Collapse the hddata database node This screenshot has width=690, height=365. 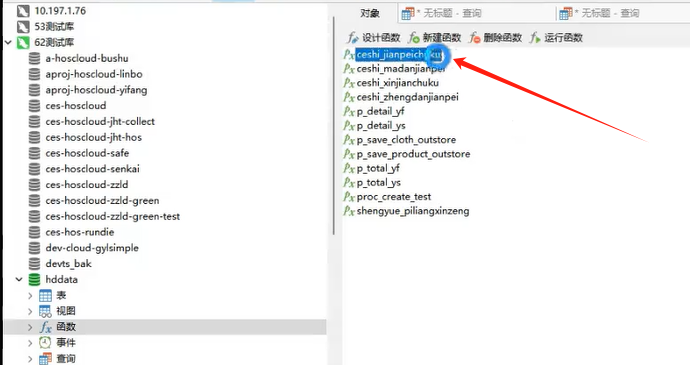tap(19, 280)
